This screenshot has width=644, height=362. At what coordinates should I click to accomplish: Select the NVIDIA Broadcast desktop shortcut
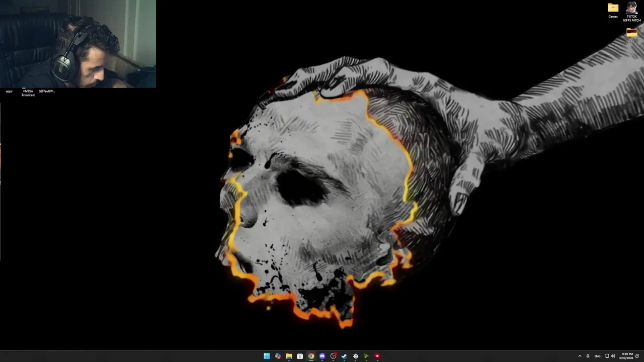coord(28,93)
